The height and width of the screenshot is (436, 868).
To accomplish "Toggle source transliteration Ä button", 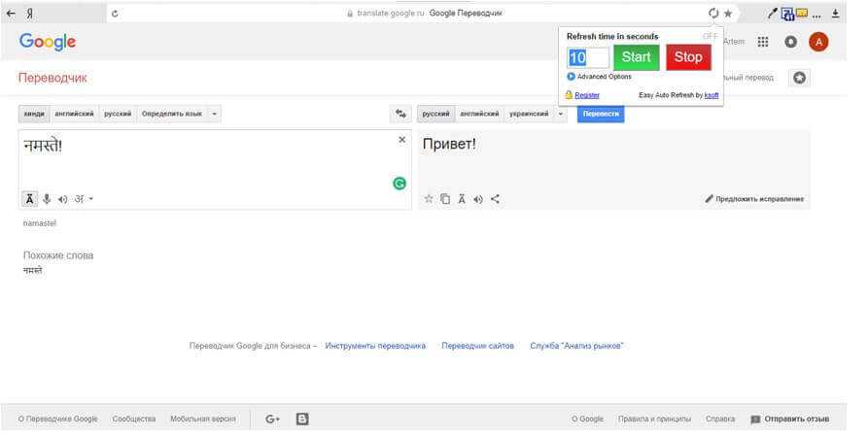I will pyautogui.click(x=29, y=199).
